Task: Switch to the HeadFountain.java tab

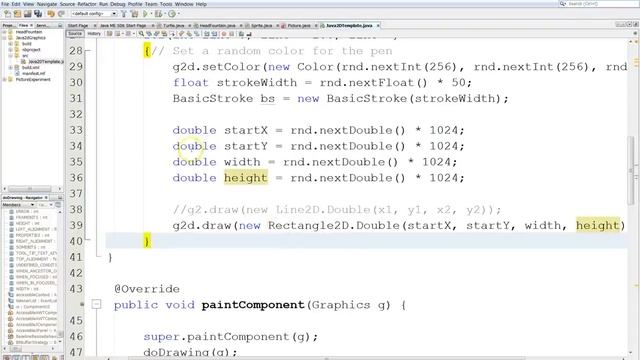Action: 218,25
